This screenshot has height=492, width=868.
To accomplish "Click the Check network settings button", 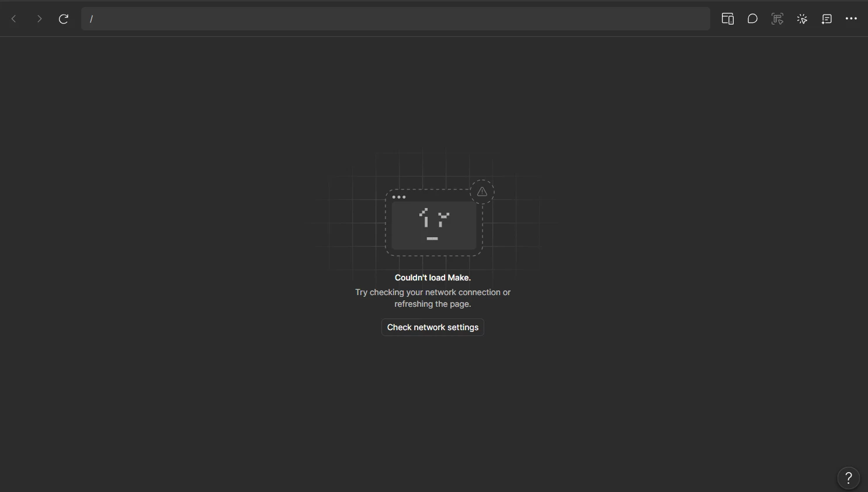I will (433, 327).
